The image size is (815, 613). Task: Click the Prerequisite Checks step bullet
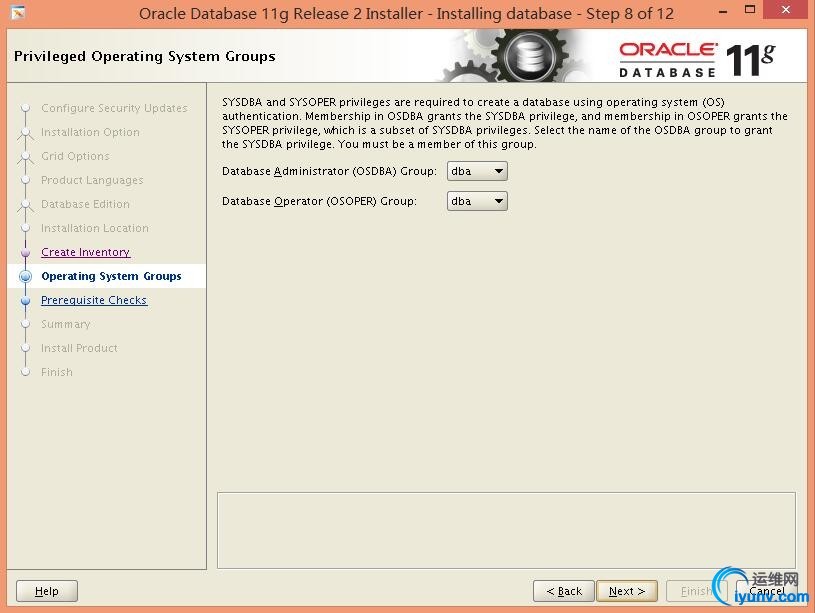25,301
